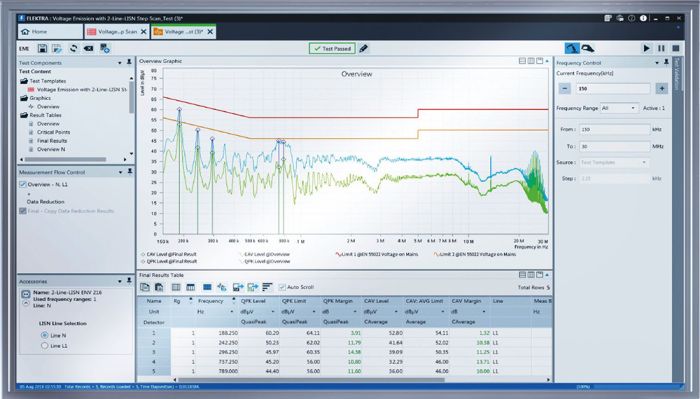Click the Current Frequency input field
The image size is (700, 399).
coord(613,88)
